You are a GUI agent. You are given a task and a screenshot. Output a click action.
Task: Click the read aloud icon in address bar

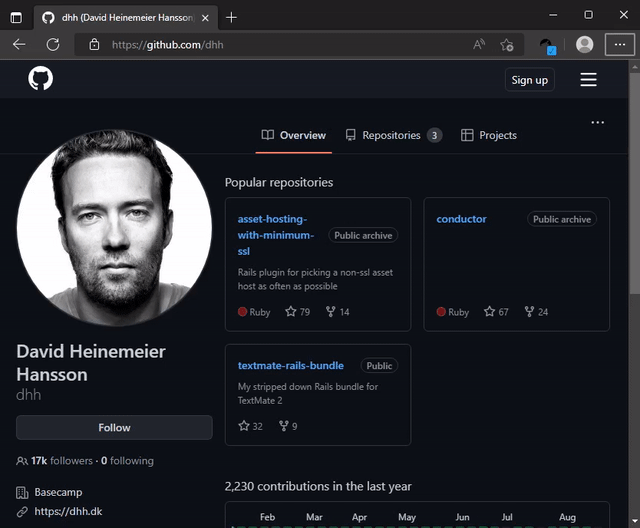pyautogui.click(x=479, y=44)
